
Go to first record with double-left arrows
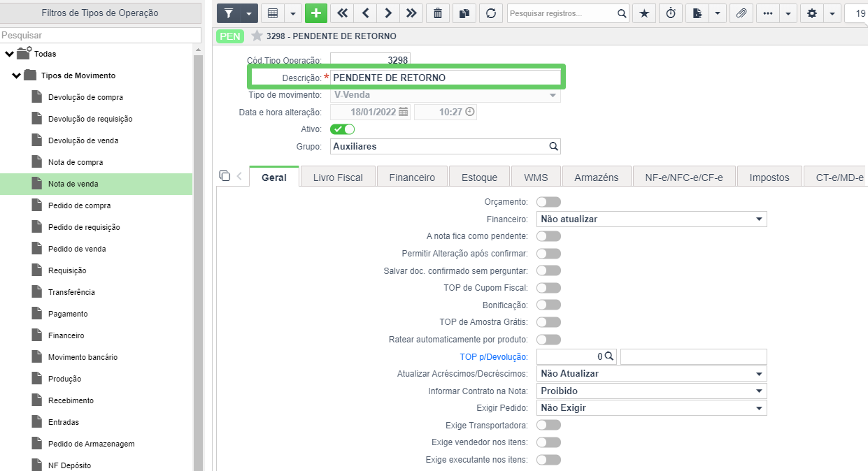[x=341, y=13]
